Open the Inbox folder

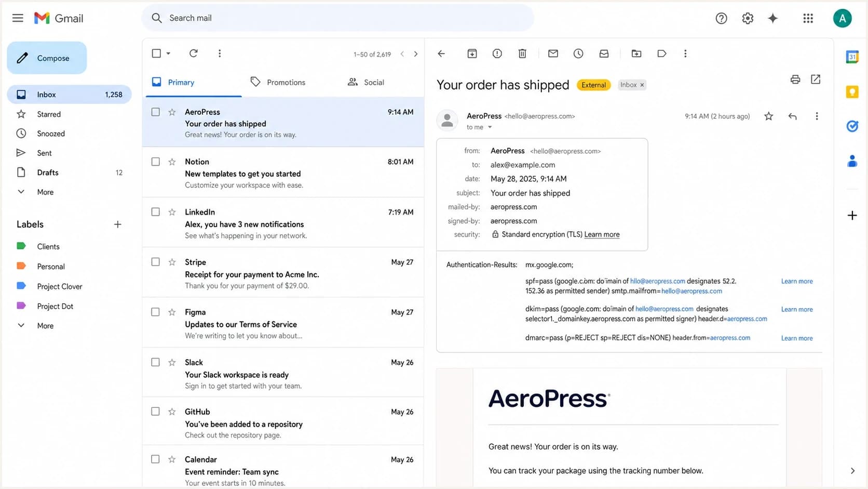(x=69, y=95)
